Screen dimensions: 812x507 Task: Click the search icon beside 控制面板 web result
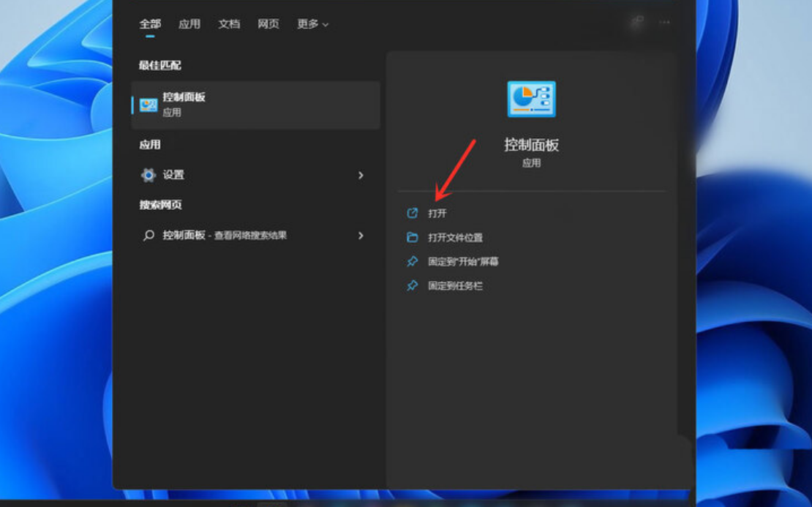(149, 236)
